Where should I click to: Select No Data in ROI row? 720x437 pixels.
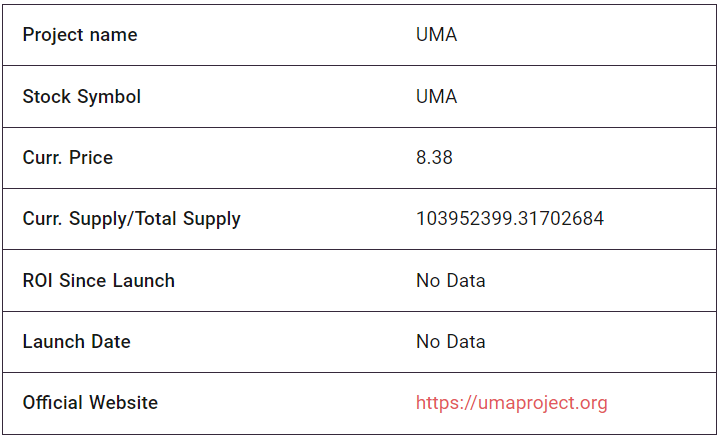click(450, 280)
